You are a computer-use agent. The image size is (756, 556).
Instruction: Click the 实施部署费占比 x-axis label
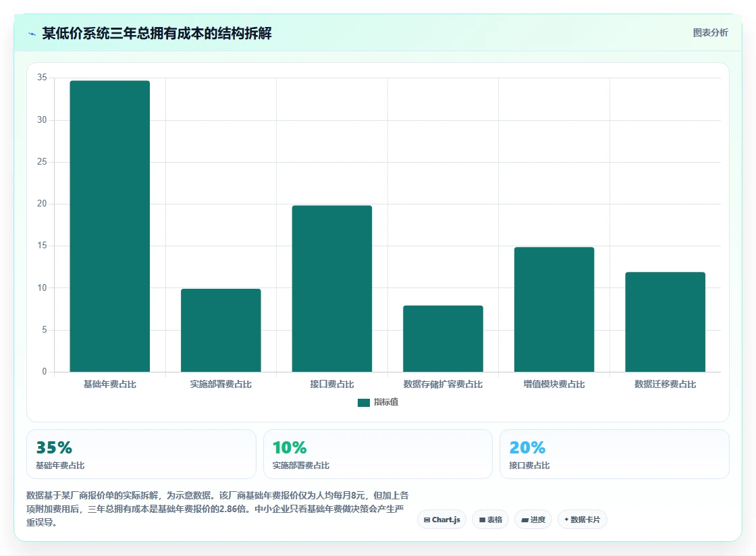tap(221, 384)
